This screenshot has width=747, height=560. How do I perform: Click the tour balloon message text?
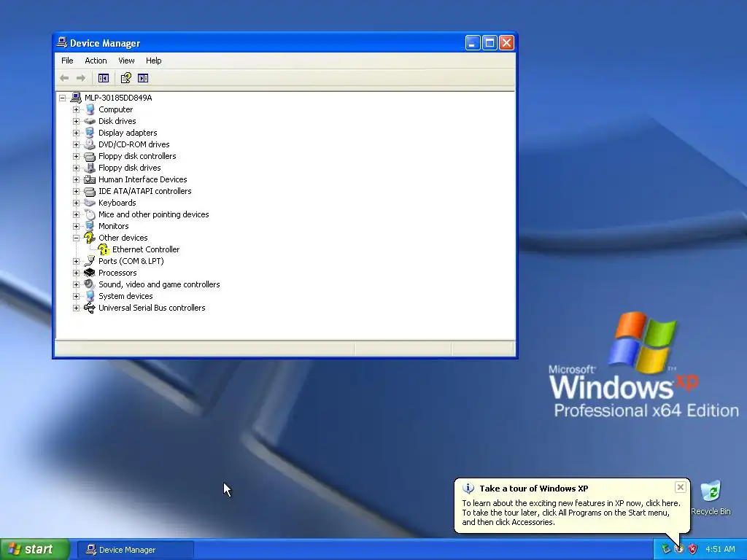[570, 513]
